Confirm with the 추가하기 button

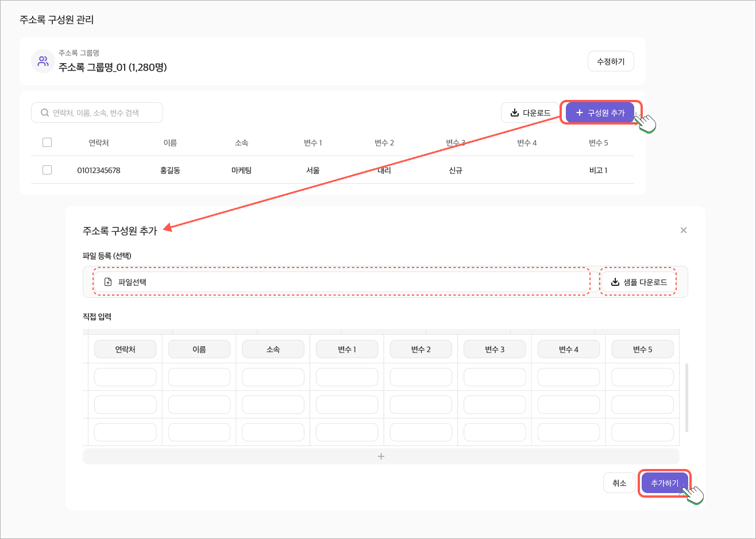[665, 483]
